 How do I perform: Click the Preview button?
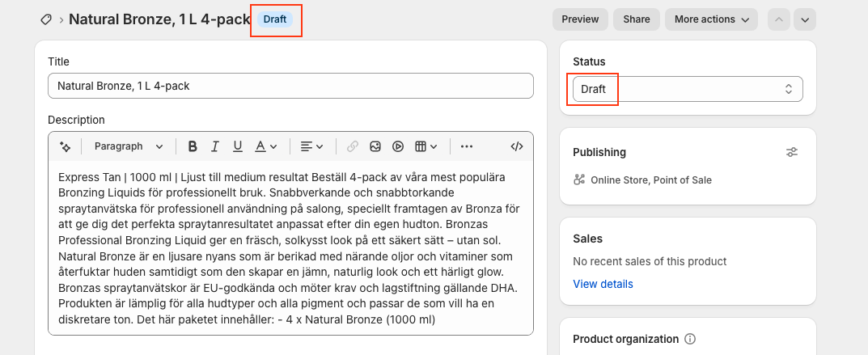coord(580,19)
